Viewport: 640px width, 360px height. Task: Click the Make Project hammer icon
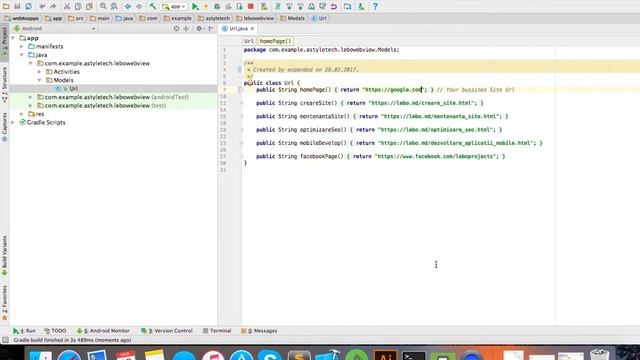click(153, 6)
